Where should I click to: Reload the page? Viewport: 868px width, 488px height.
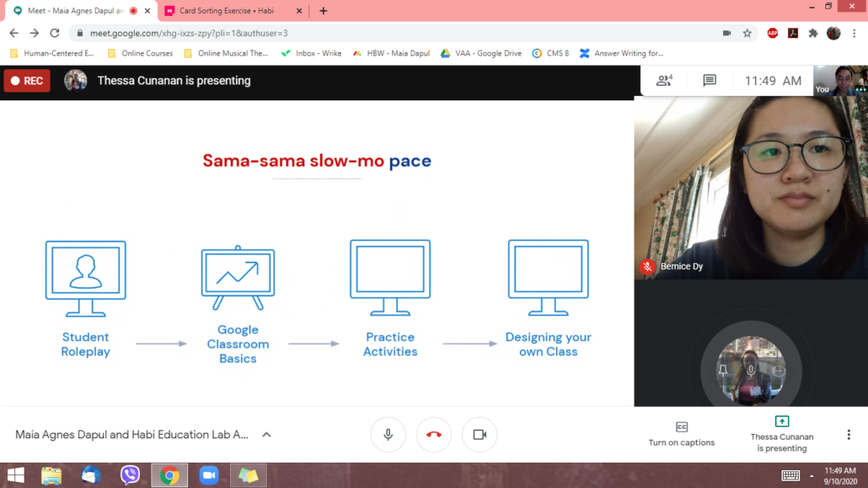54,33
